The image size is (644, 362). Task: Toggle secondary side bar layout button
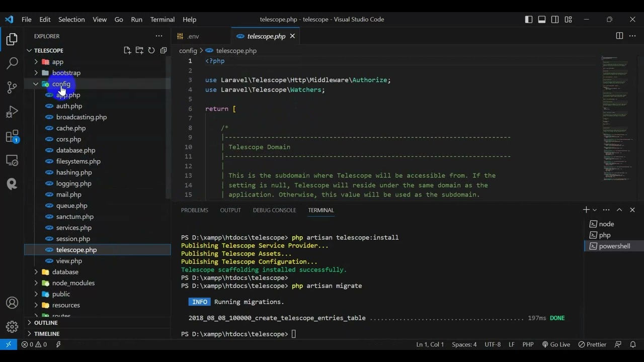click(555, 19)
